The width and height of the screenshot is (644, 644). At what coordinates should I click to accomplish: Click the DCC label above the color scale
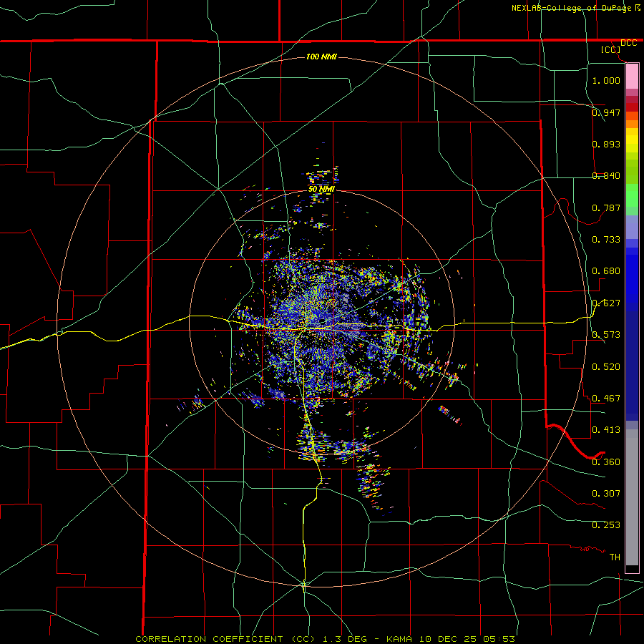(x=628, y=43)
